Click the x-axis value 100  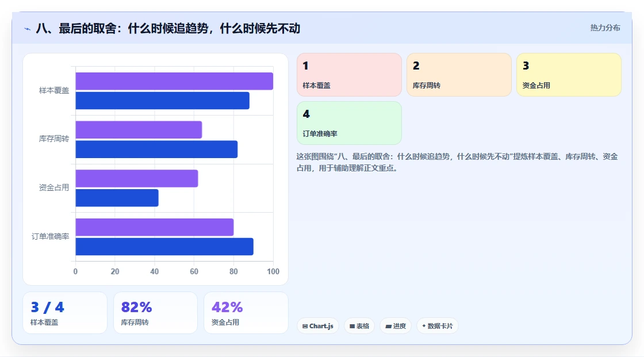point(273,271)
